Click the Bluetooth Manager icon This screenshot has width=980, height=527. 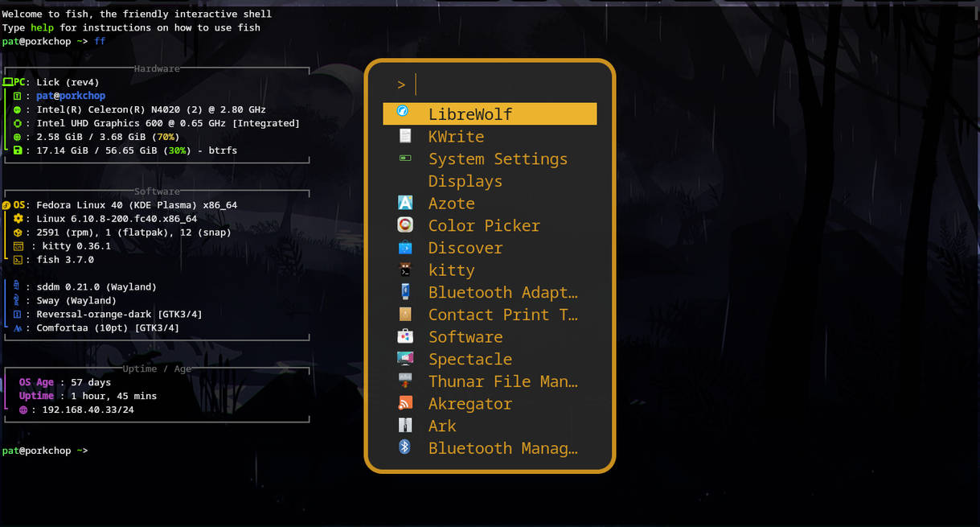(405, 447)
